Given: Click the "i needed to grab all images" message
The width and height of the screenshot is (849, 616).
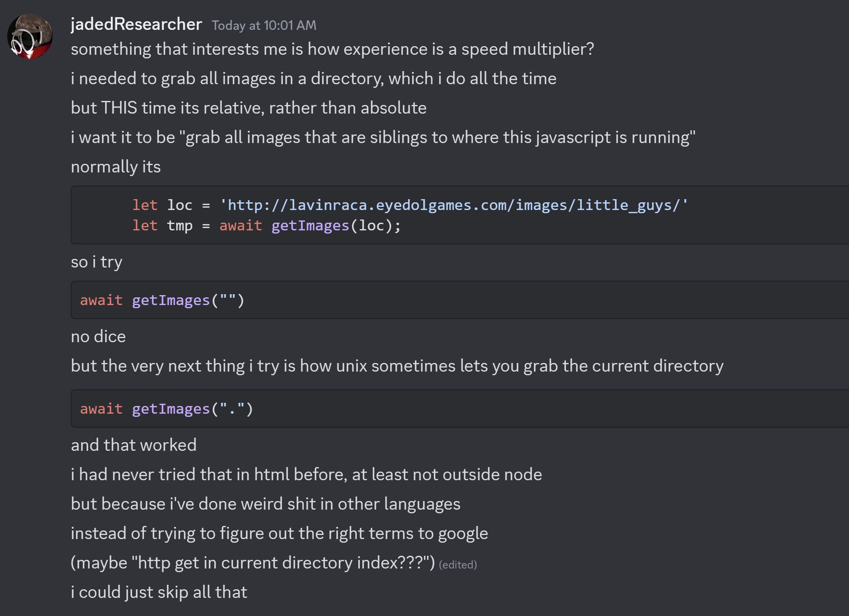Looking at the screenshot, I should 313,78.
